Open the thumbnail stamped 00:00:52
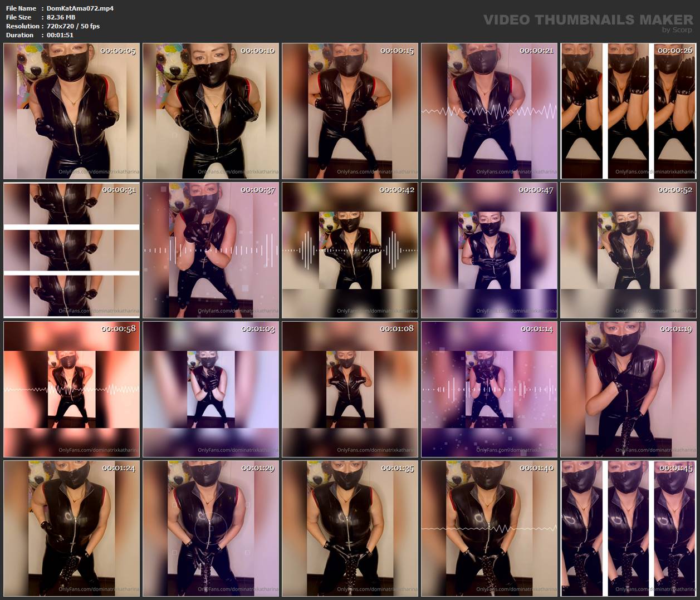The image size is (700, 600). click(x=628, y=250)
